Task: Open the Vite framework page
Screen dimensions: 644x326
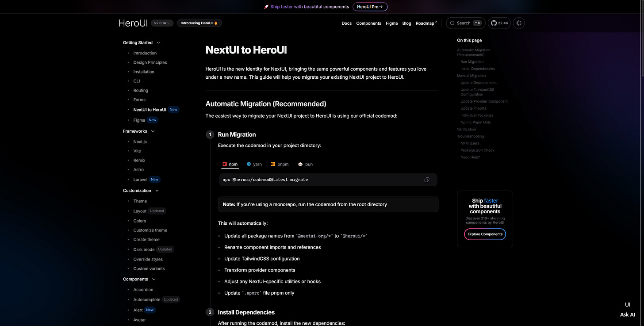Action: [137, 151]
